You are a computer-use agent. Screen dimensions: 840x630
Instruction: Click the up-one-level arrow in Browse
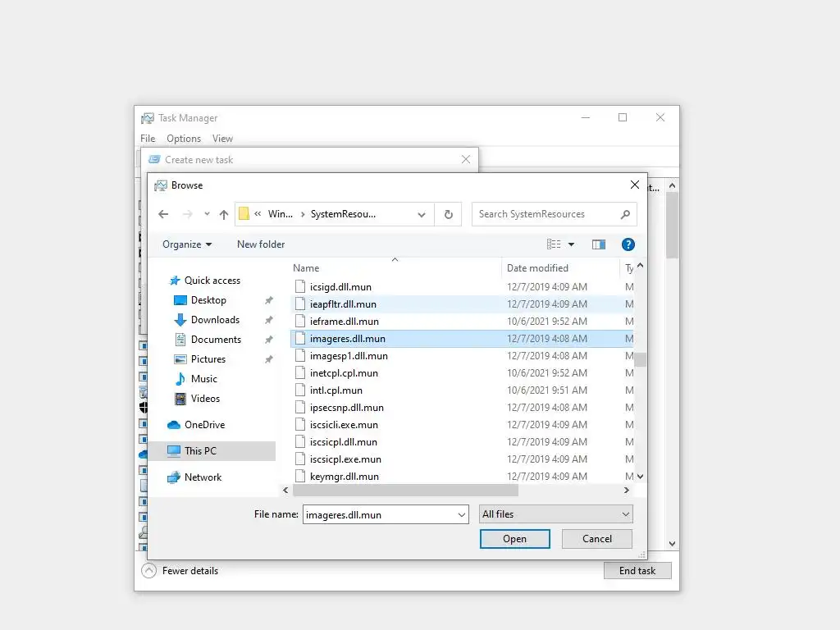(224, 214)
